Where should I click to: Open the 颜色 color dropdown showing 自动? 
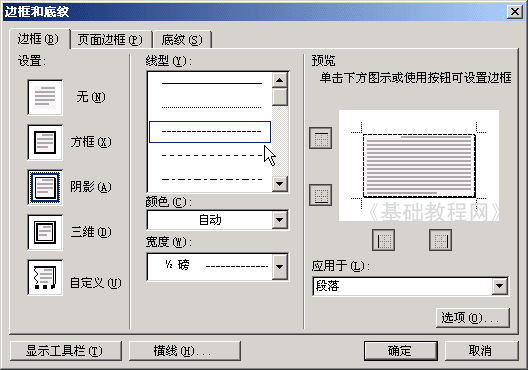coord(218,220)
